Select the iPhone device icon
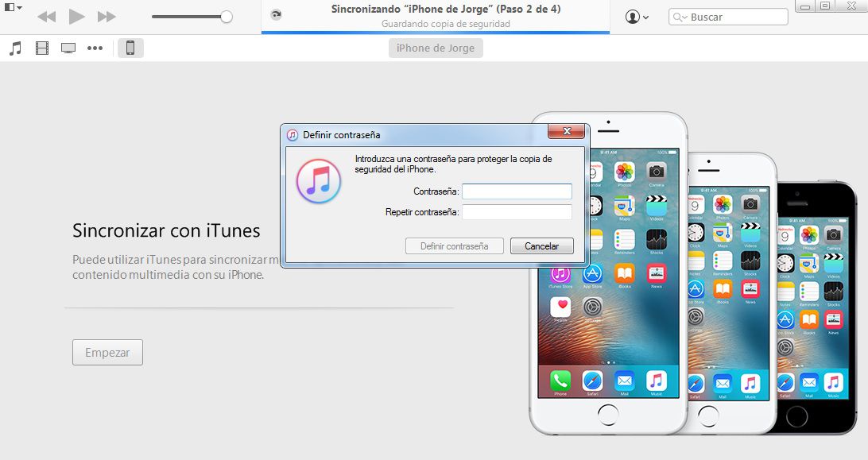Image resolution: width=868 pixels, height=460 pixels. point(130,48)
